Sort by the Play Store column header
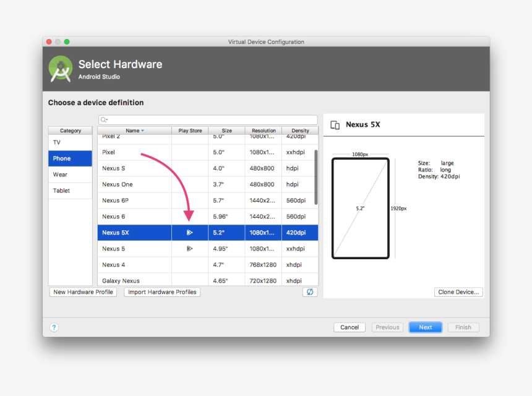The width and height of the screenshot is (532, 396). coord(190,131)
